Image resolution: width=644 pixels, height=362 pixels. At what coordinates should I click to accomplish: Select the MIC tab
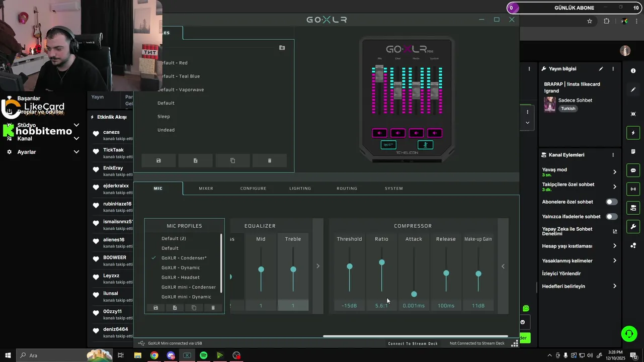click(158, 189)
